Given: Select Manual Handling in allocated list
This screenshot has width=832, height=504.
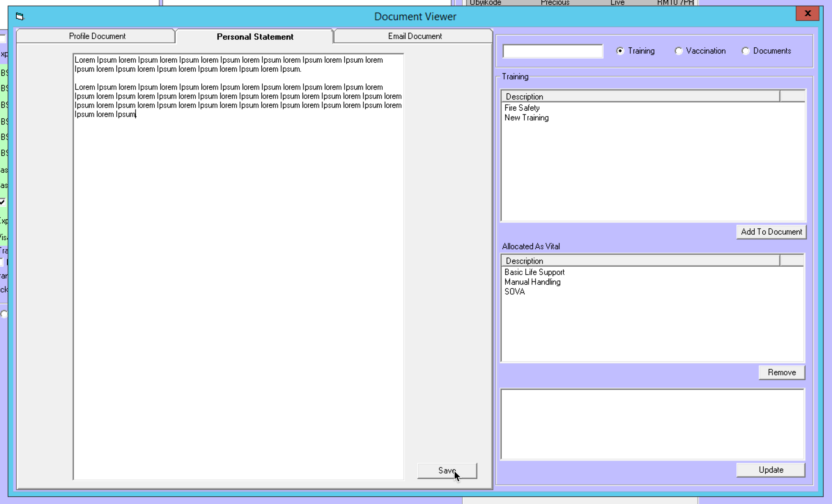Looking at the screenshot, I should point(532,282).
